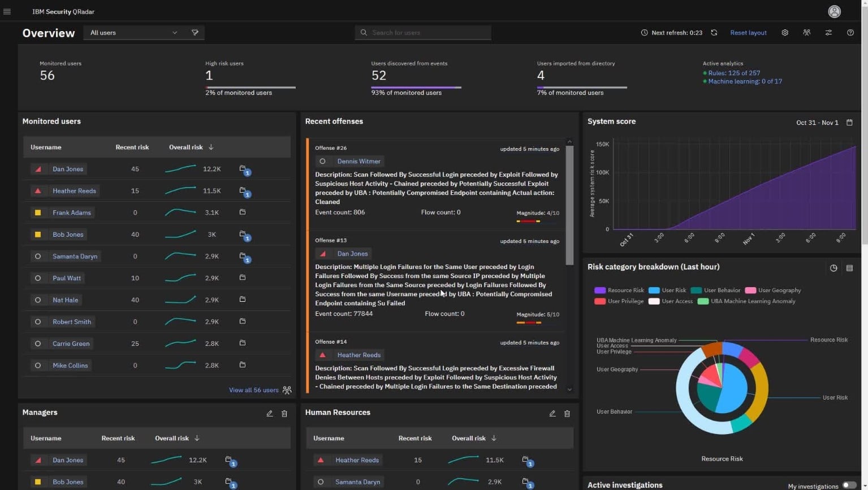This screenshot has height=490, width=868.
Task: Toggle User Geography legend series
Action: pyautogui.click(x=773, y=290)
